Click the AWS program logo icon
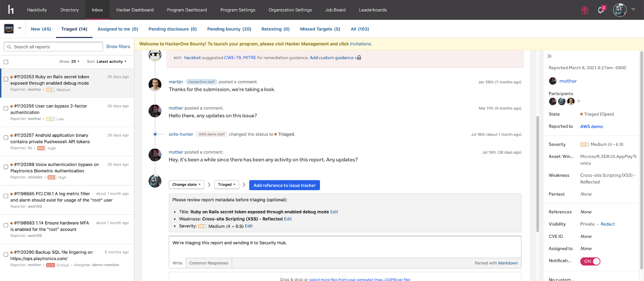 click(x=9, y=28)
